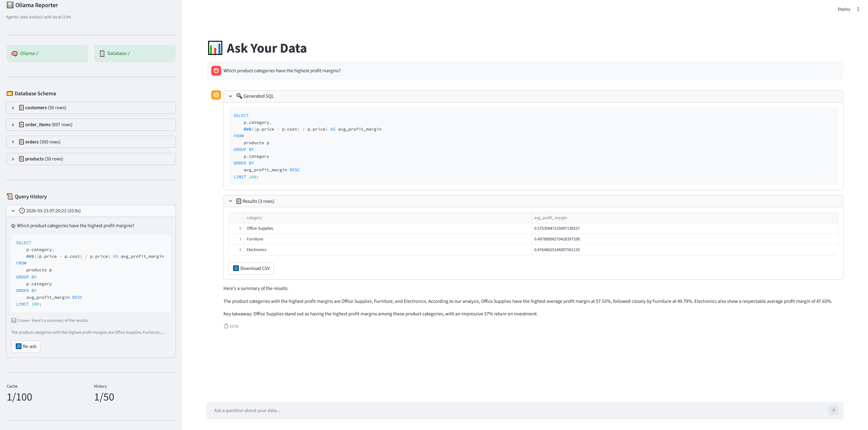Click the magnifier icon next to Generated SQL
This screenshot has height=430, width=868.
[x=239, y=96]
